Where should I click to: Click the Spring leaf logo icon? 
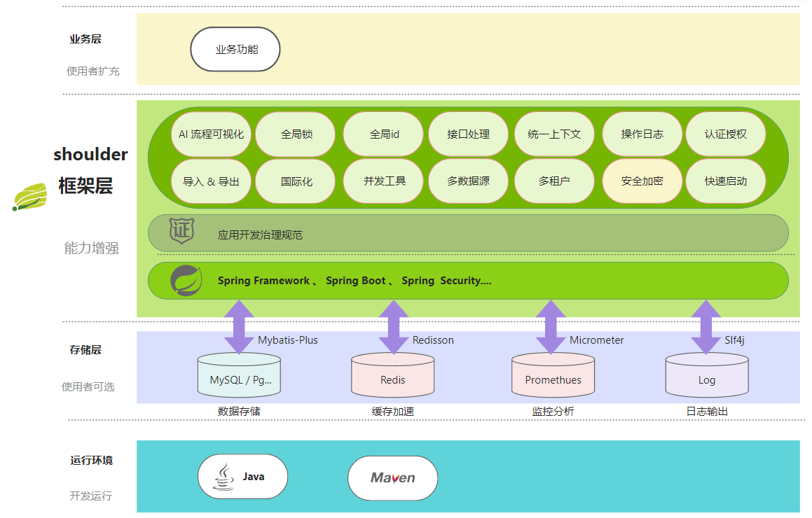[x=186, y=281]
